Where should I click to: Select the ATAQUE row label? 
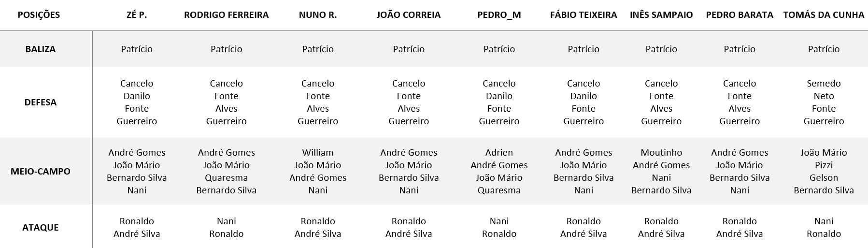pyautogui.click(x=41, y=228)
